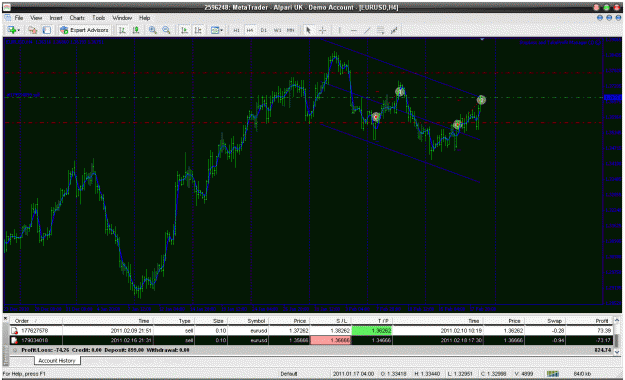Click the red S/L cell 1.36666

click(331, 340)
